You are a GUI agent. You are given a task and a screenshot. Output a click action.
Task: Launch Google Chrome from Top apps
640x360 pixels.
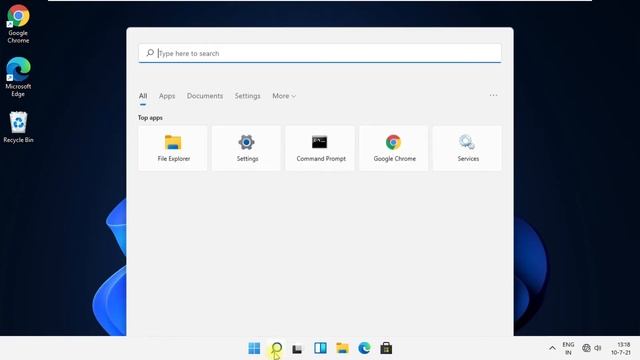(x=394, y=148)
